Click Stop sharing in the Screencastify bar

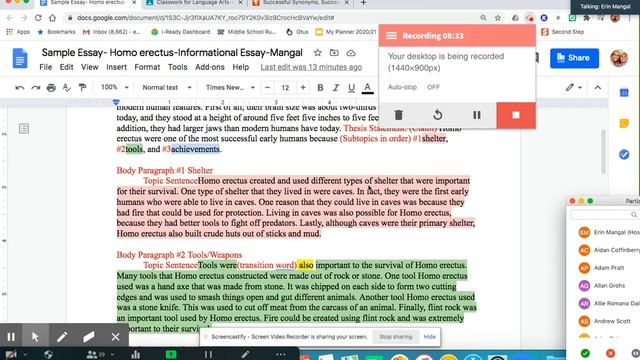point(396,337)
